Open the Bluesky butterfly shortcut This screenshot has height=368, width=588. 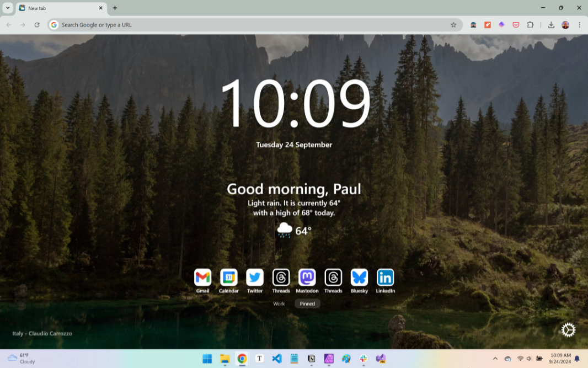359,277
